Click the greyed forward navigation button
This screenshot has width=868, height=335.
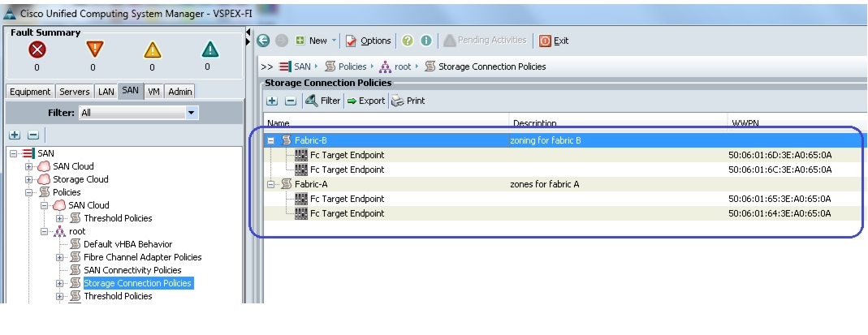281,41
